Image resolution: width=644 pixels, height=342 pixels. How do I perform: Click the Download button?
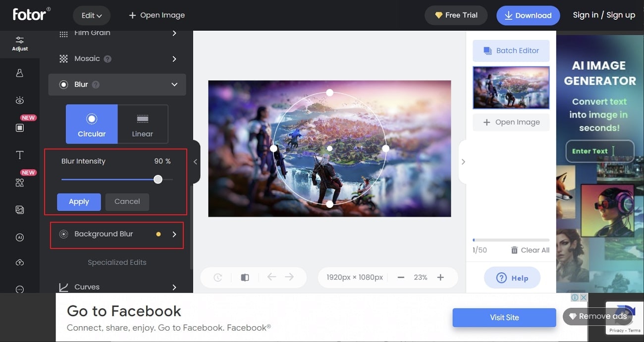[528, 15]
